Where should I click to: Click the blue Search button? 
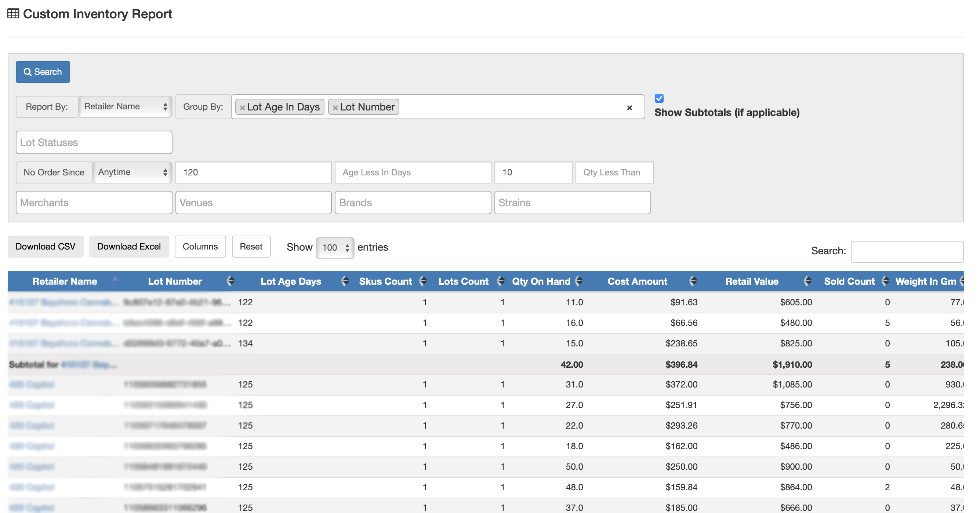[x=43, y=72]
